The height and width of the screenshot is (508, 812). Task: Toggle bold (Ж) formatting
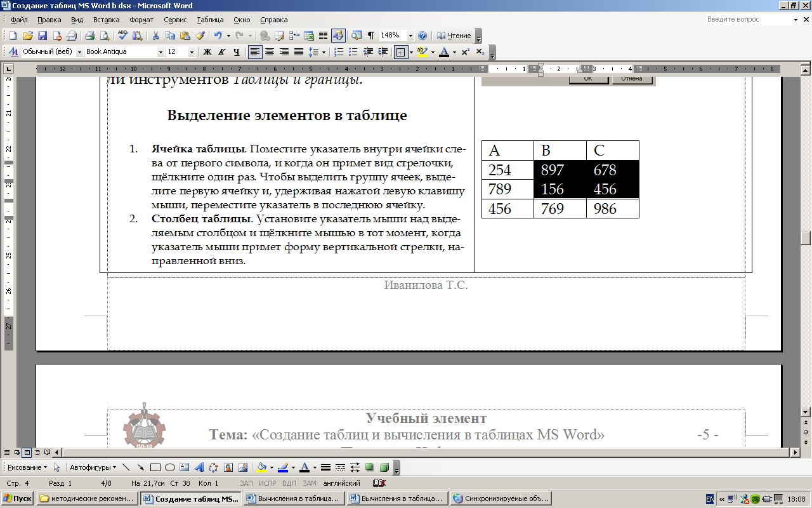[x=207, y=52]
